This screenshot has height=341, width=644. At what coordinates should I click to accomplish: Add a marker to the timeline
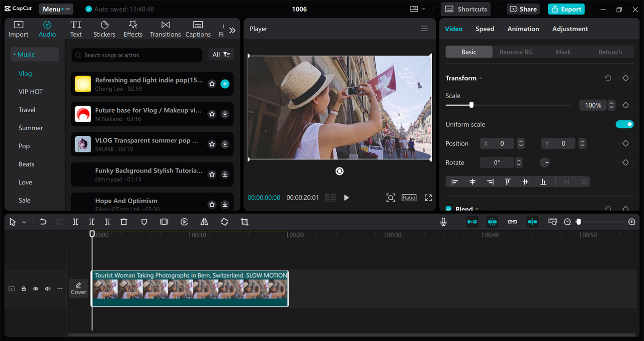(144, 222)
